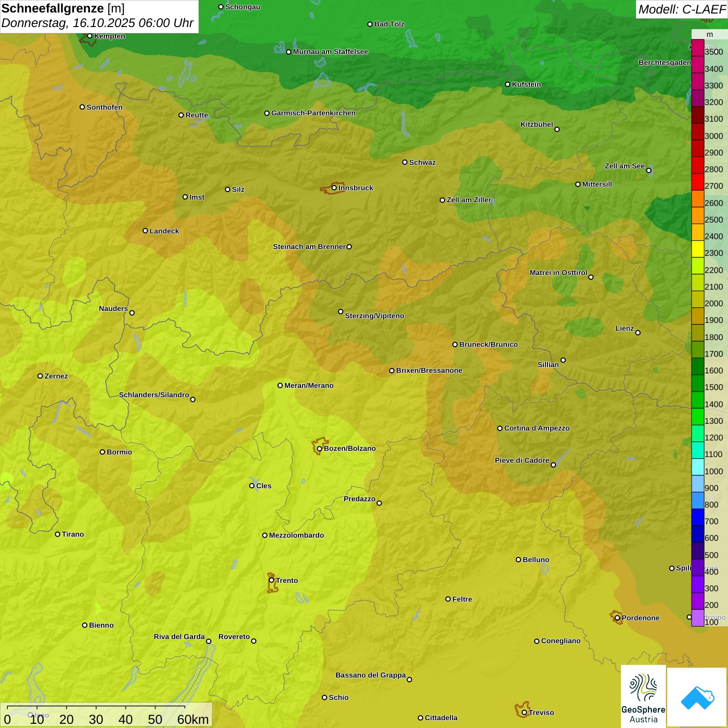This screenshot has height=728, width=728.
Task: Click the 'Cittadella' label
Action: 441,718
